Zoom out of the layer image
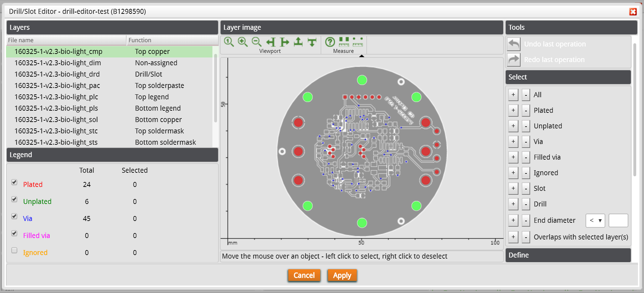 click(x=256, y=42)
